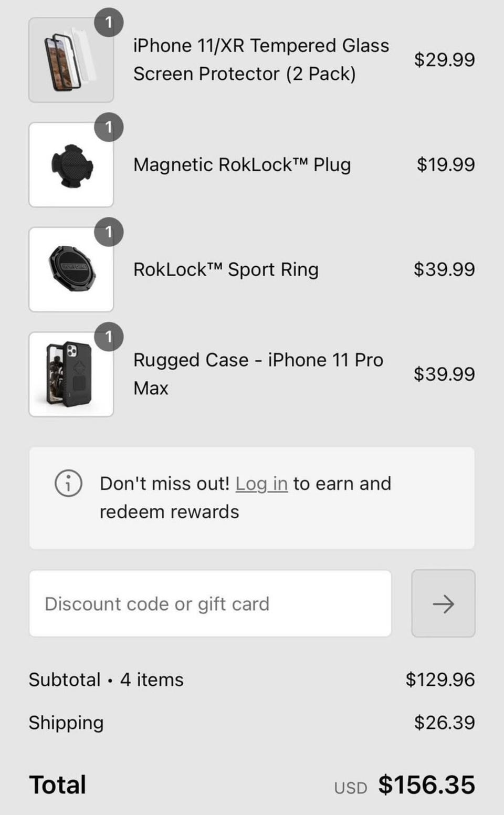Viewport: 504px width, 815px height.
Task: Click the $156.35 total amount
Action: coord(426,785)
